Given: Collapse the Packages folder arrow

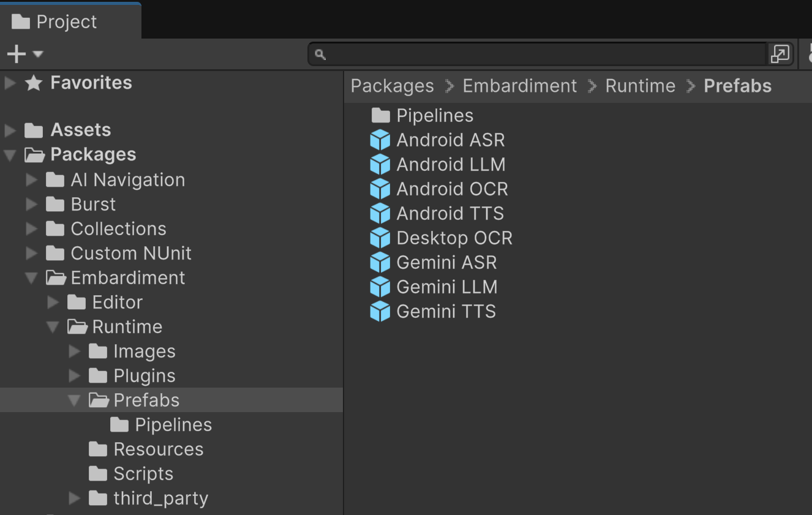Looking at the screenshot, I should [10, 156].
